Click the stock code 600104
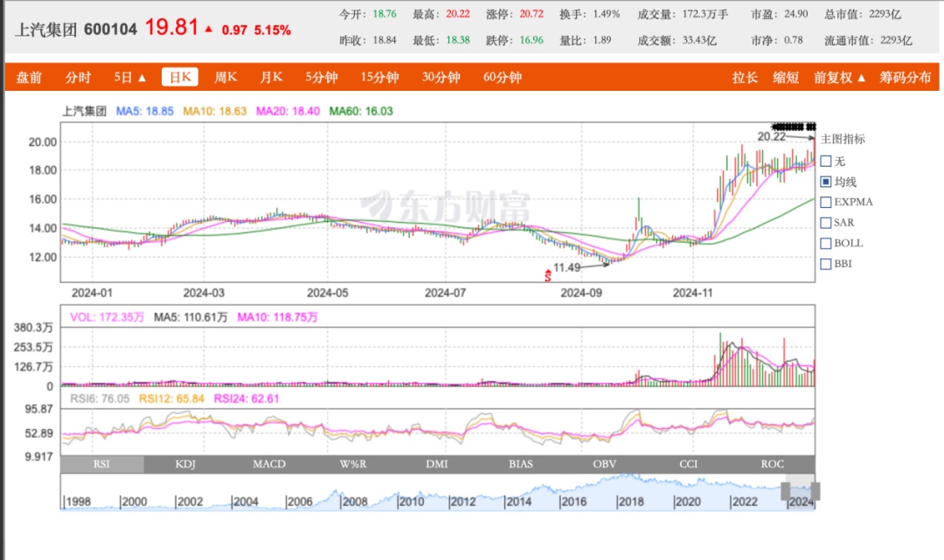 (111, 30)
